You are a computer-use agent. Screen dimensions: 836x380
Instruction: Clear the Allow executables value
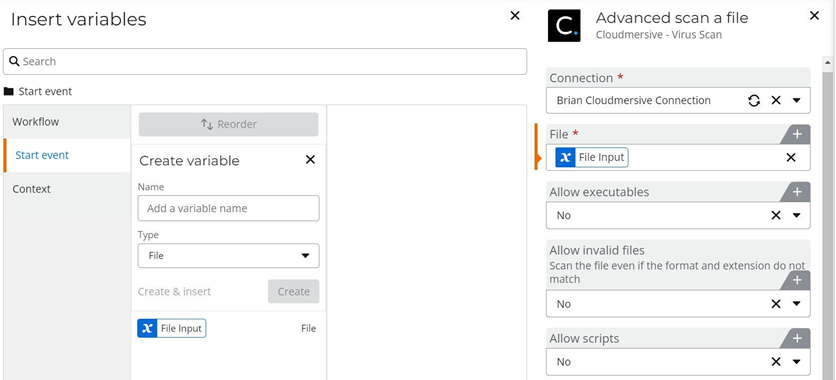click(x=776, y=215)
